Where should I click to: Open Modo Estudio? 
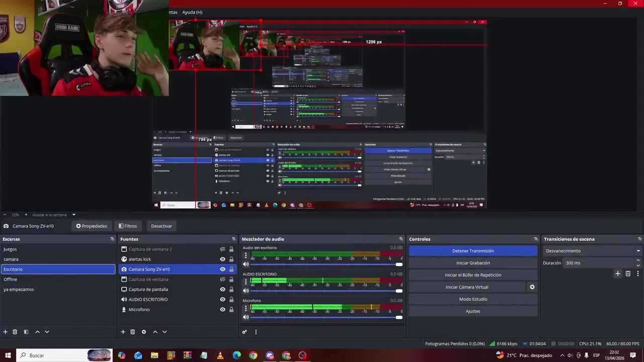(x=473, y=299)
